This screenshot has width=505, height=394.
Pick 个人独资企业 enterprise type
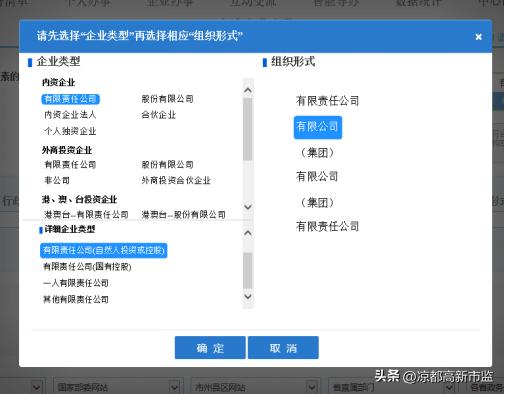pyautogui.click(x=70, y=131)
